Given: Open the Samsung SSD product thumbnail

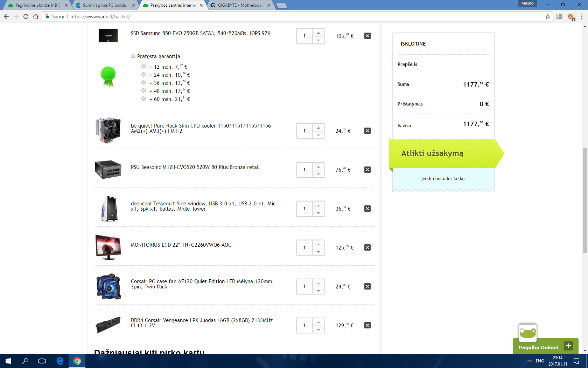Looking at the screenshot, I should (108, 36).
